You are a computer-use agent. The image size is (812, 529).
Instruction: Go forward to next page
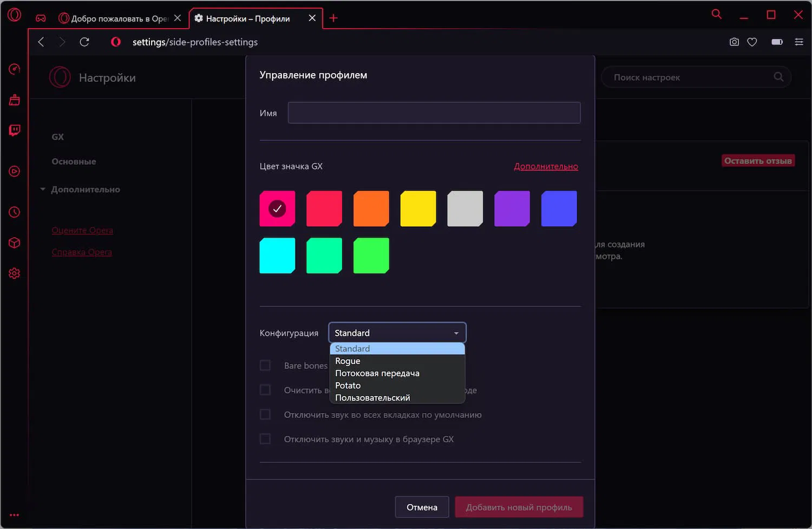(x=62, y=42)
